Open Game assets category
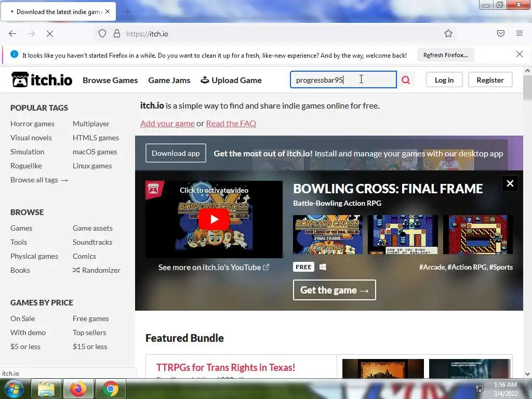Viewport: 532px width, 399px height. tap(92, 228)
